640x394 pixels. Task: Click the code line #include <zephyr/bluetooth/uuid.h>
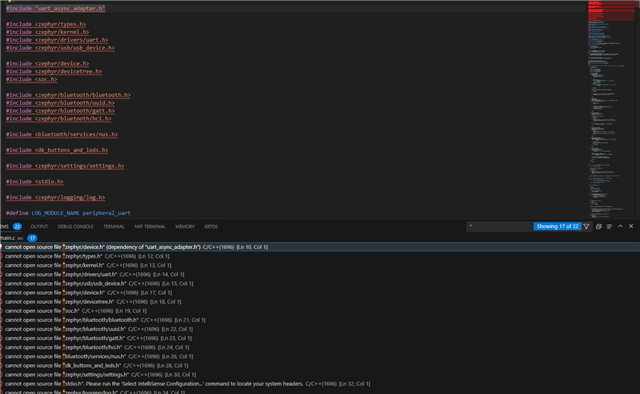point(60,103)
